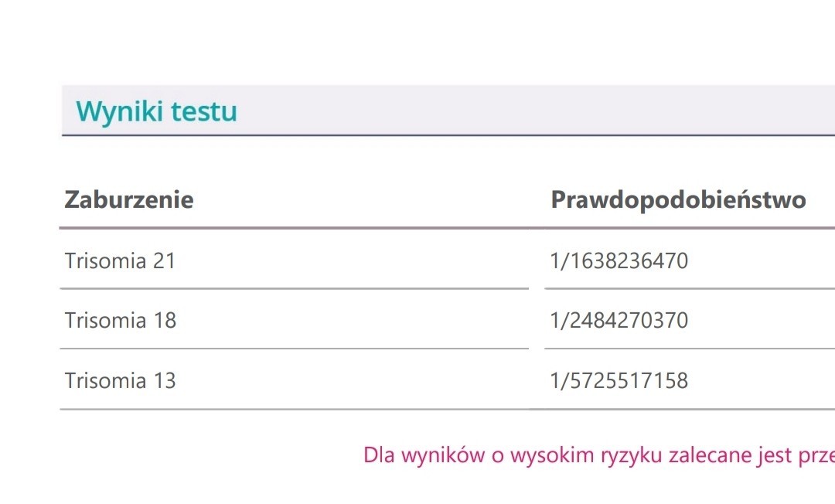Image resolution: width=835 pixels, height=504 pixels.
Task: Click the word "Trisomia" in the Trisomia 18 row
Action: [105, 321]
